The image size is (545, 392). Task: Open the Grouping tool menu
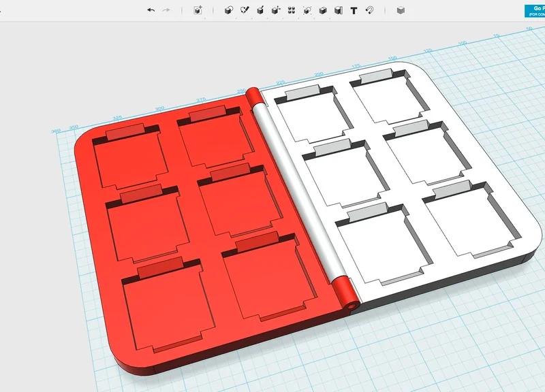coord(307,10)
